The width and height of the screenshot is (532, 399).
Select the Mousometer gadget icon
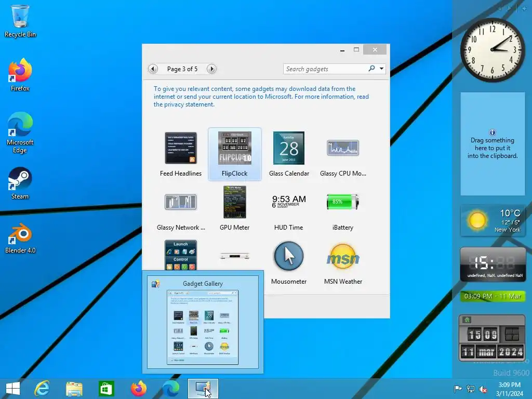(289, 256)
